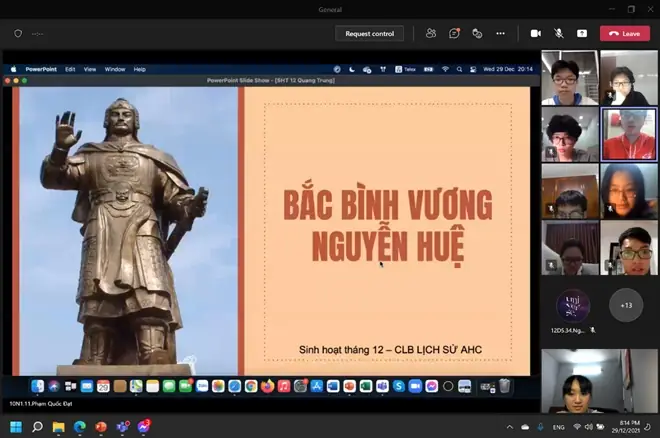This screenshot has width=660, height=438.
Task: Open App Store from the Dock
Action: [x=317, y=386]
